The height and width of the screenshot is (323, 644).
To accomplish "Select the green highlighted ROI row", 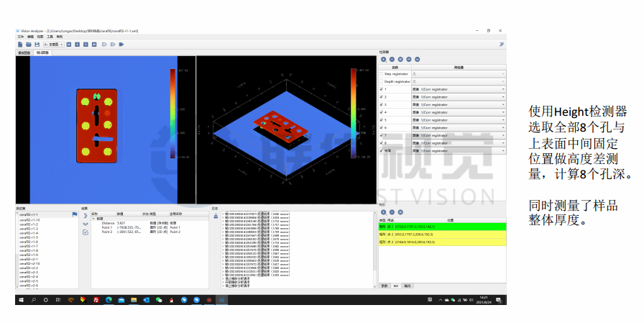I will point(441,226).
